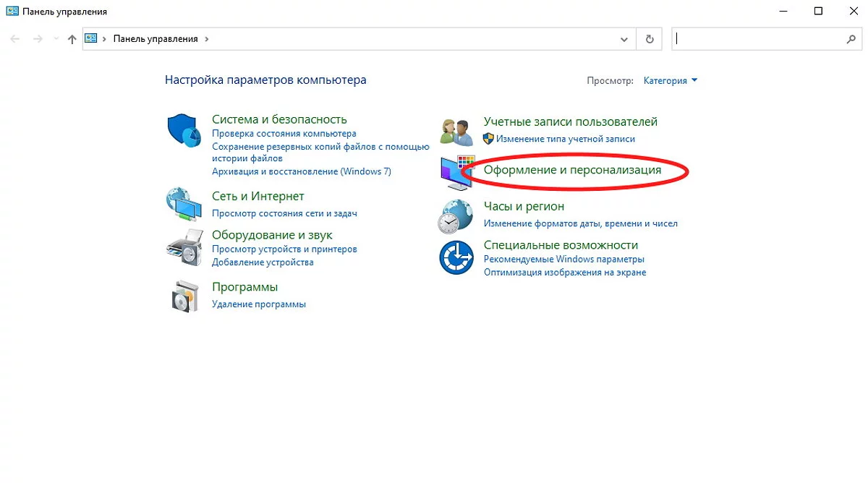Open Программы category

click(x=245, y=287)
